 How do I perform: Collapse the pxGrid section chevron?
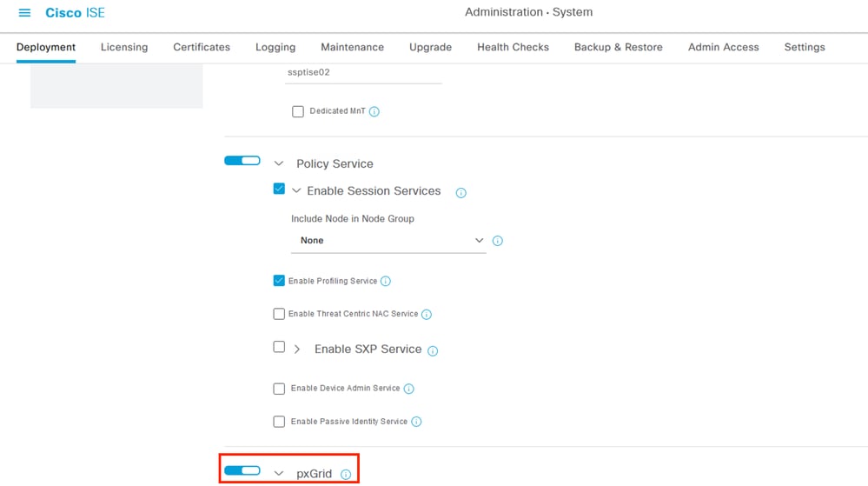(278, 473)
